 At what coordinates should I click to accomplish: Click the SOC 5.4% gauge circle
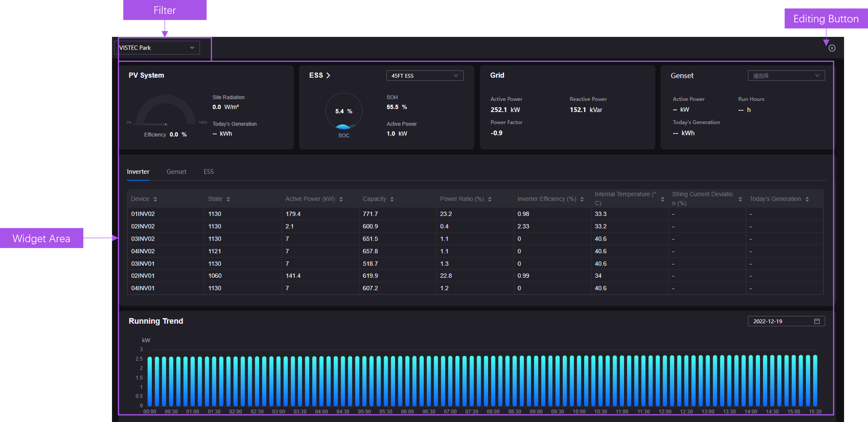tap(344, 111)
